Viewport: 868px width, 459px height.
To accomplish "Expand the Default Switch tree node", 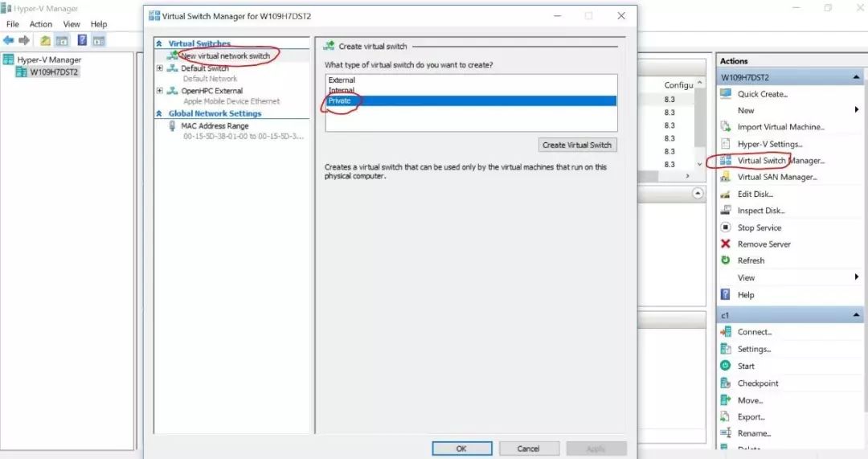I will point(159,68).
